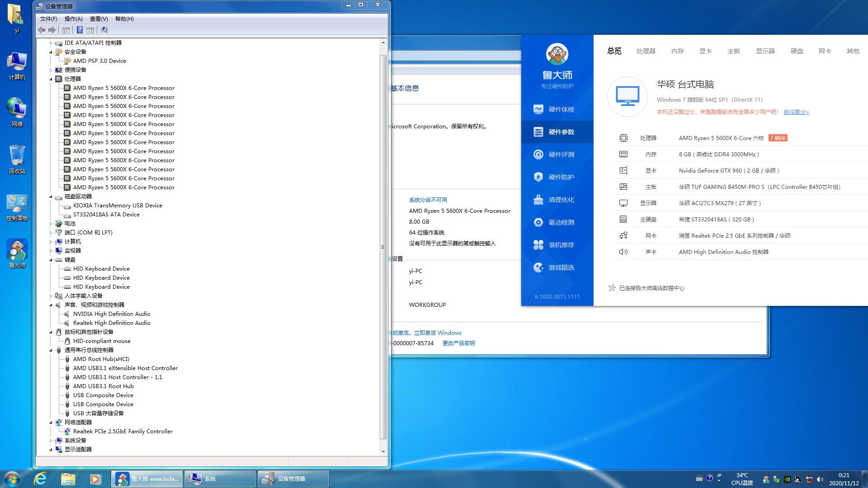
Task: Click the Ludashi avatar logo
Action: 557,54
